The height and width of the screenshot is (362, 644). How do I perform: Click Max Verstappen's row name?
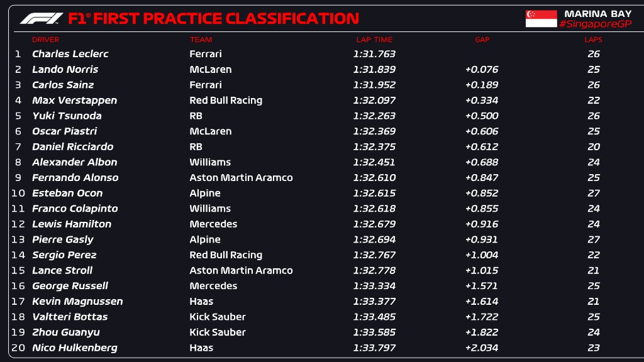[74, 101]
